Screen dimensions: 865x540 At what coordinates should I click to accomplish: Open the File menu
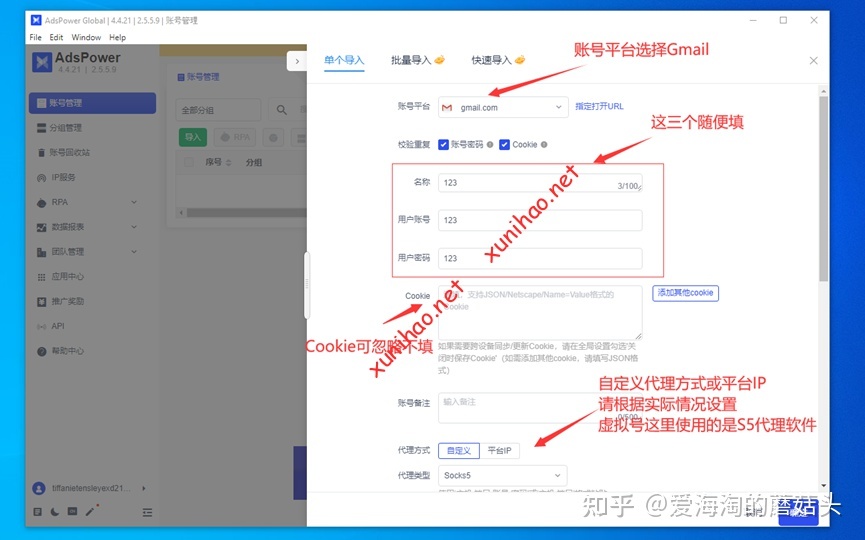click(35, 37)
